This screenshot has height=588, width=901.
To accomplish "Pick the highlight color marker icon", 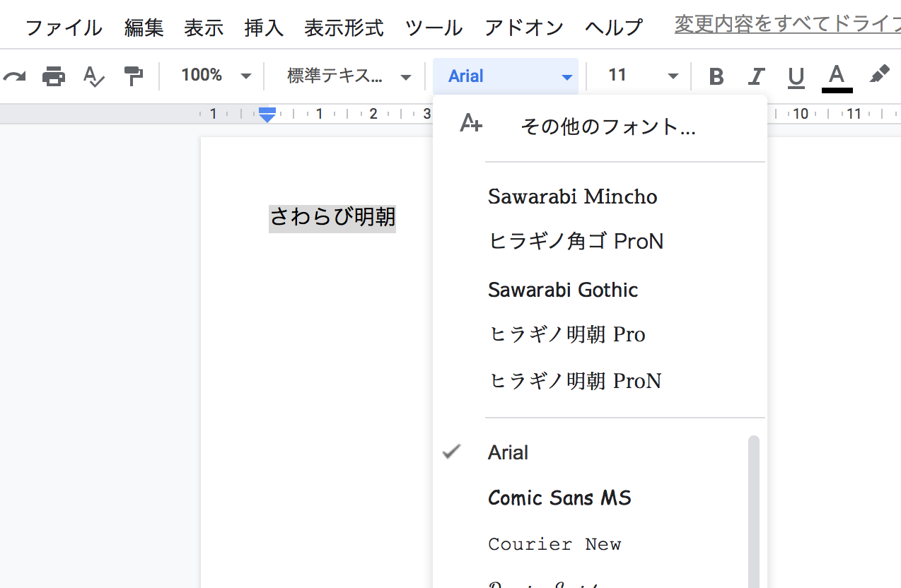I will [879, 74].
